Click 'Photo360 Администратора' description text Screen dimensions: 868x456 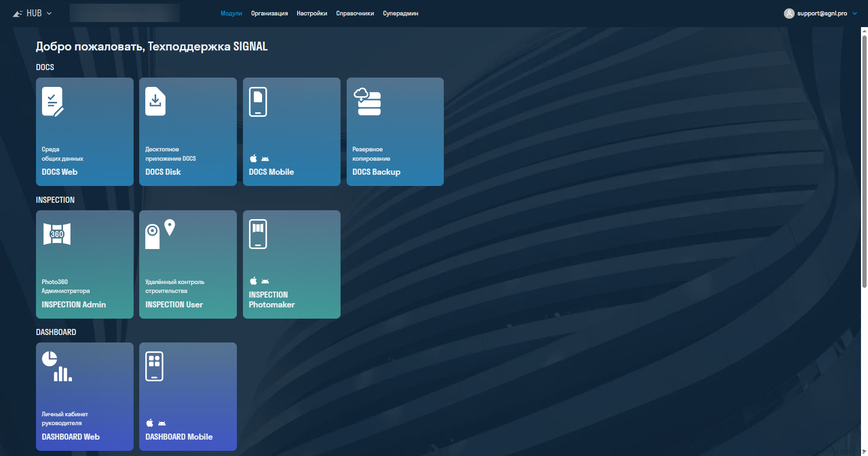[x=66, y=286]
